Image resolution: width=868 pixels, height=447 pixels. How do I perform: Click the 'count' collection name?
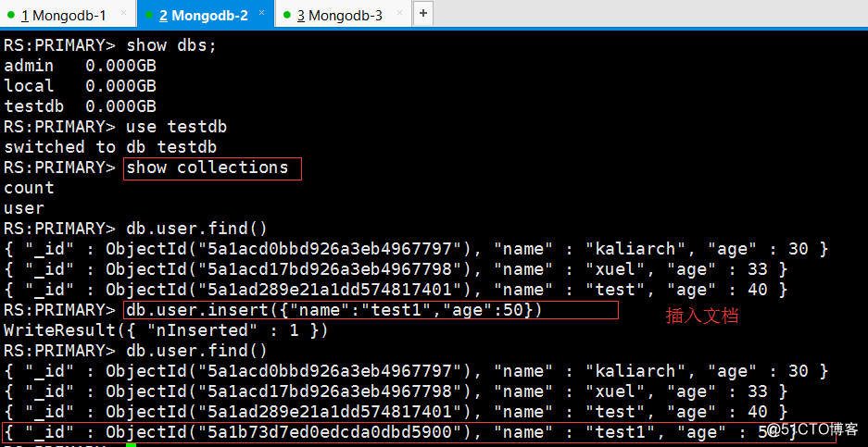30,188
